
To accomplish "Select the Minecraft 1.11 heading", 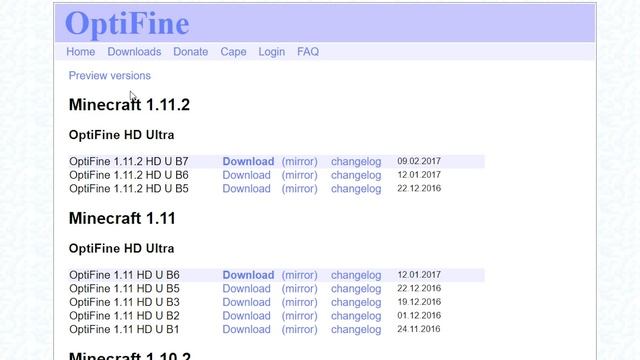I will pos(122,218).
